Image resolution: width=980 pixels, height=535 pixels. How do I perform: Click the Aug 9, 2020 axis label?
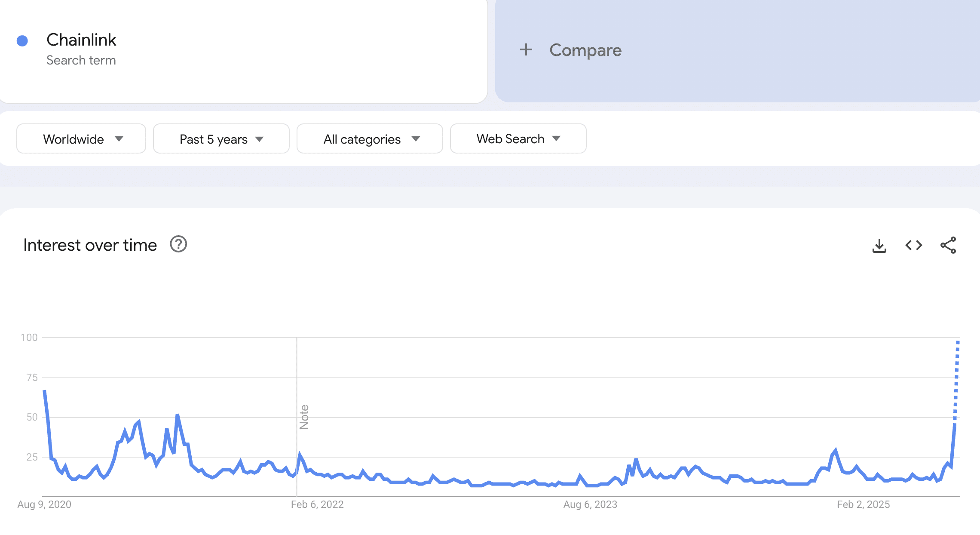pos(44,504)
